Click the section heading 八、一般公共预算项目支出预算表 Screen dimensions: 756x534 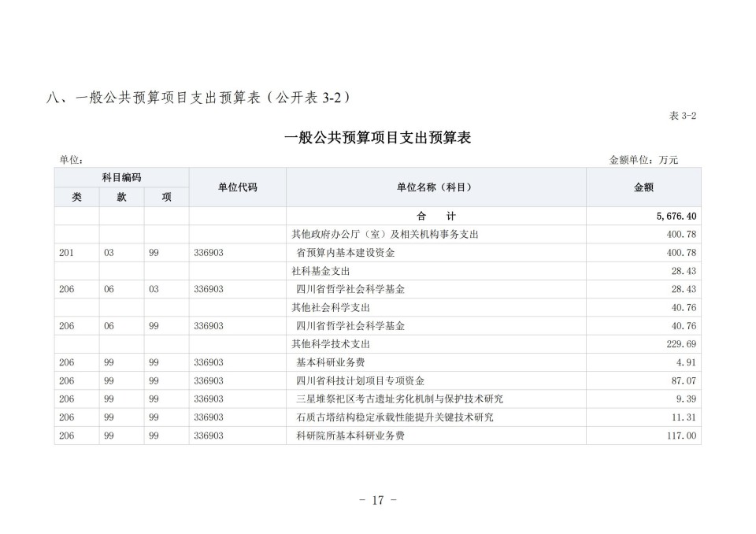point(198,98)
